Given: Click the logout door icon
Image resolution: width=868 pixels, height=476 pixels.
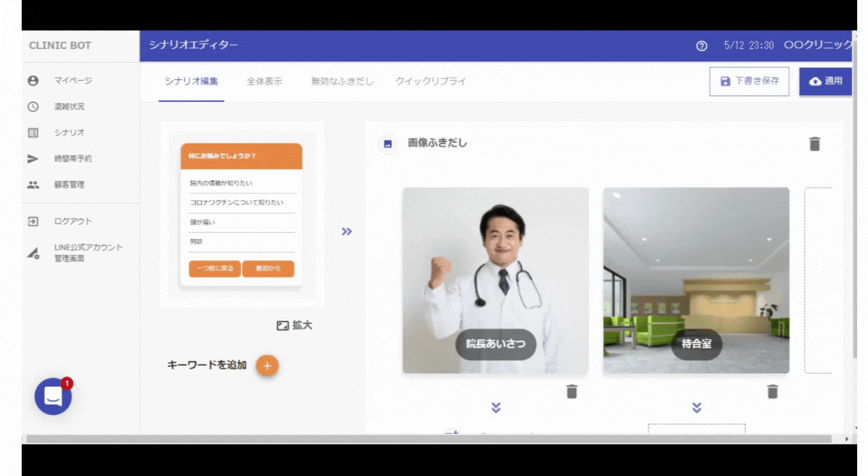Looking at the screenshot, I should (33, 221).
